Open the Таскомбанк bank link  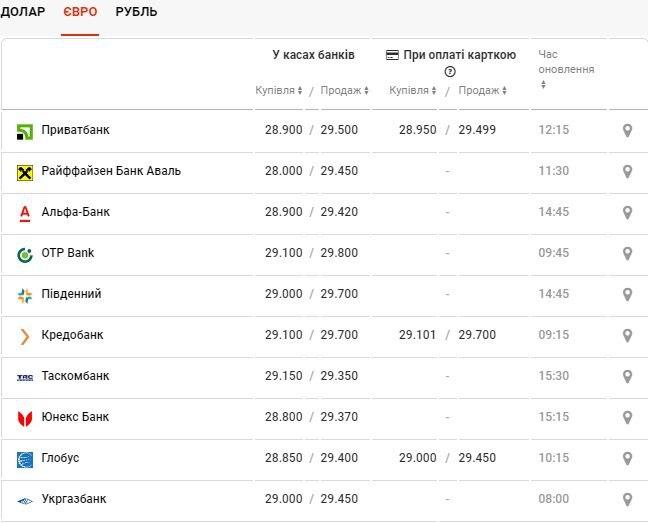[x=76, y=376]
